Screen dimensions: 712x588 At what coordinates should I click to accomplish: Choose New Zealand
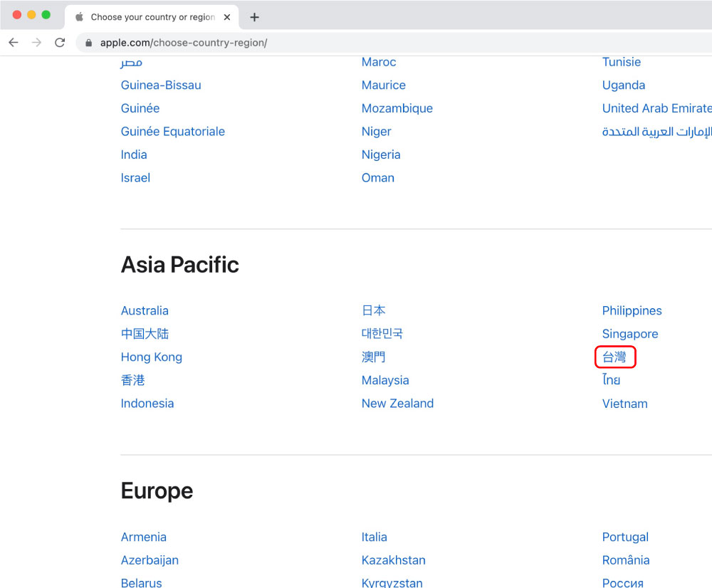click(397, 404)
